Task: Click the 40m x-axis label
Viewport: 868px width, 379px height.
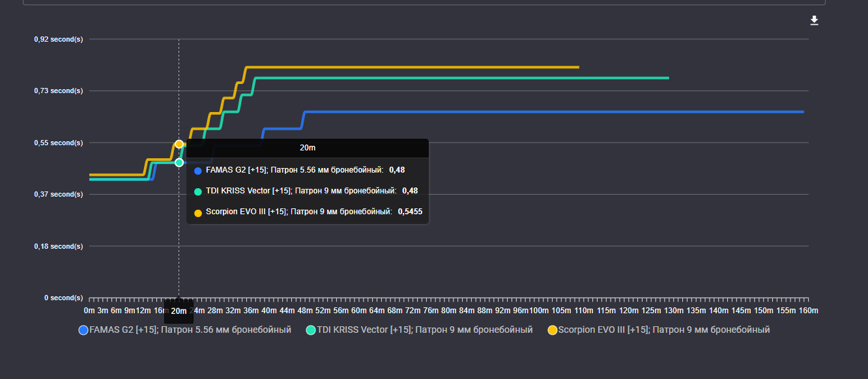Action: pyautogui.click(x=269, y=310)
